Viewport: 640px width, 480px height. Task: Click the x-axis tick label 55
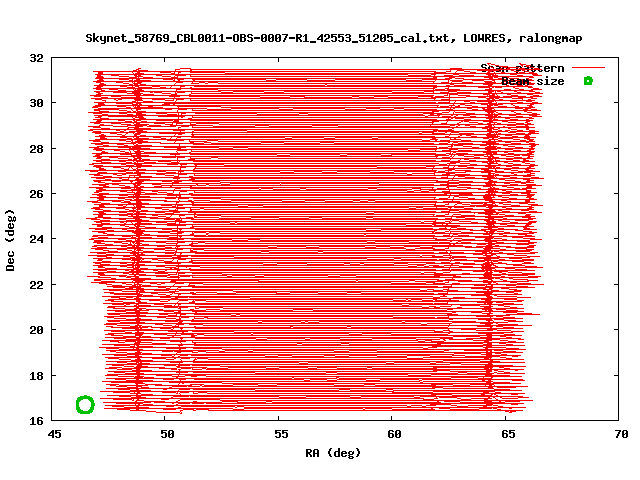(281, 434)
